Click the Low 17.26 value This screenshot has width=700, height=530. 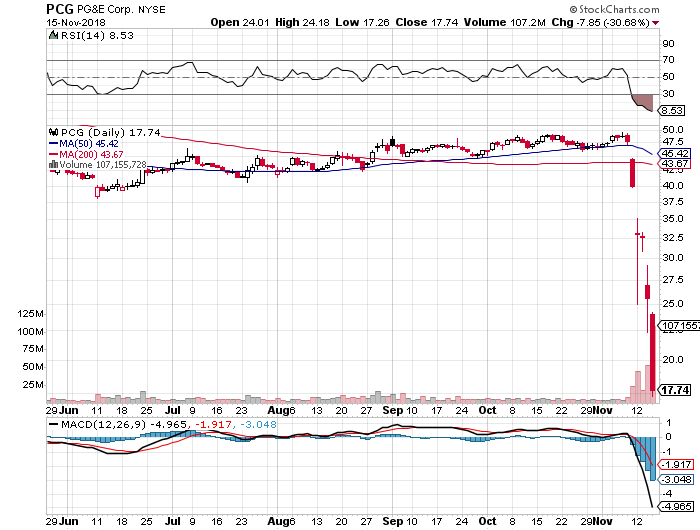[362, 22]
